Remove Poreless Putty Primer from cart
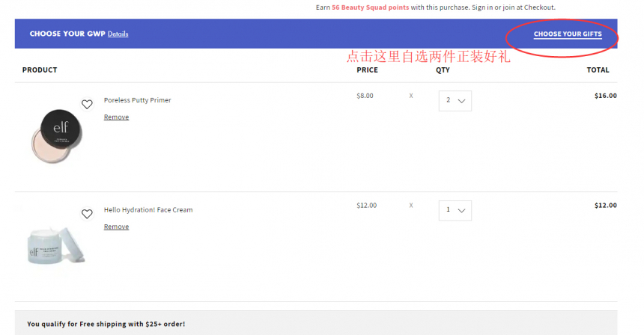Screen dimensions: 644x335 click(x=116, y=117)
